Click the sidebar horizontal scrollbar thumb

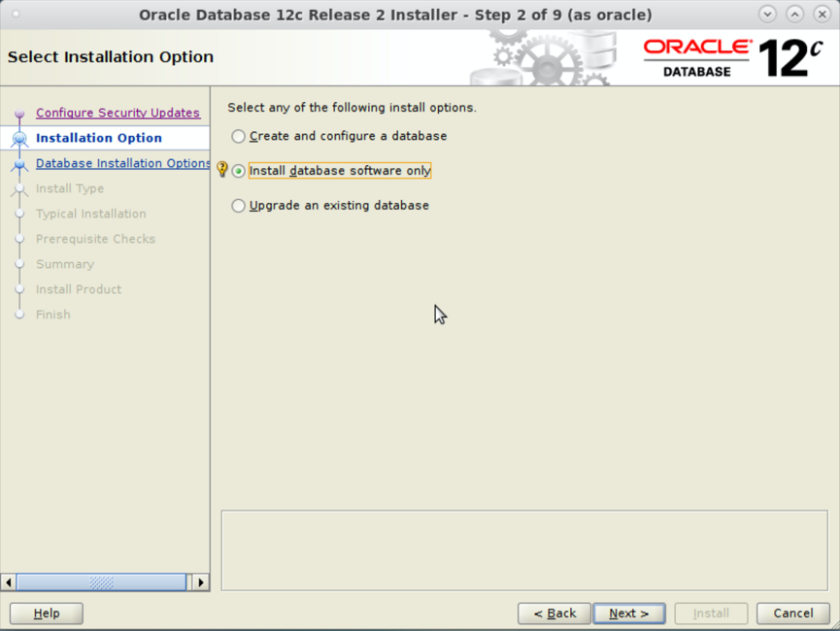(x=101, y=582)
